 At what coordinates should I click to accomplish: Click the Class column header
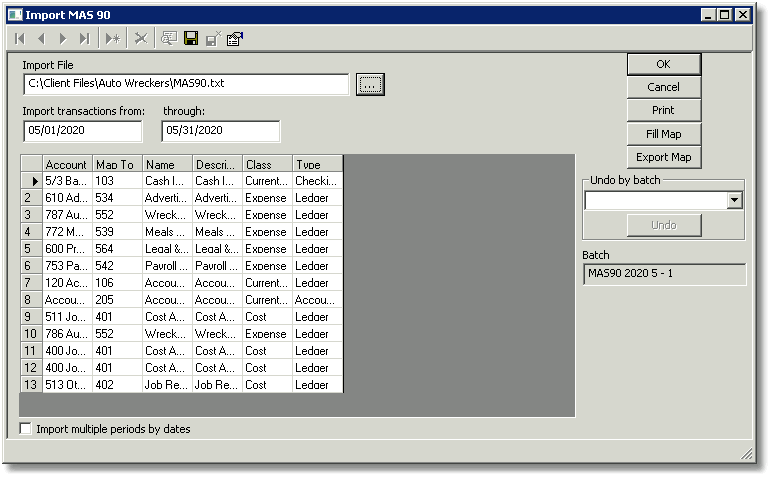point(267,164)
